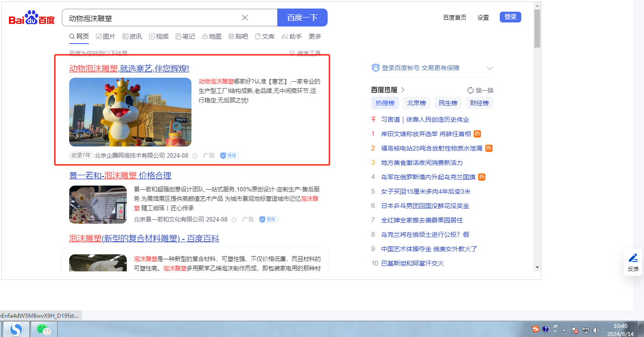Click the 换一换 refresh icon
The width and height of the screenshot is (644, 337).
pos(471,90)
